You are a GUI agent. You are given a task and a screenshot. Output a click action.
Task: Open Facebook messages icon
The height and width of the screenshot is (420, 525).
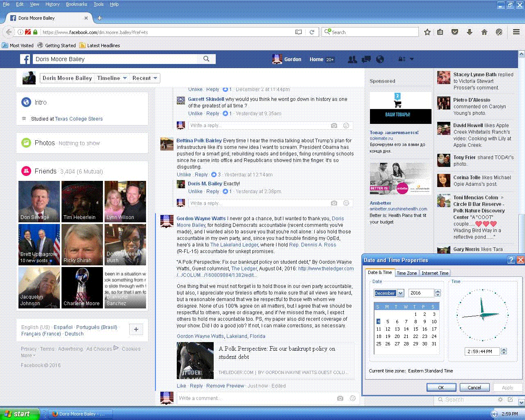pyautogui.click(x=366, y=59)
